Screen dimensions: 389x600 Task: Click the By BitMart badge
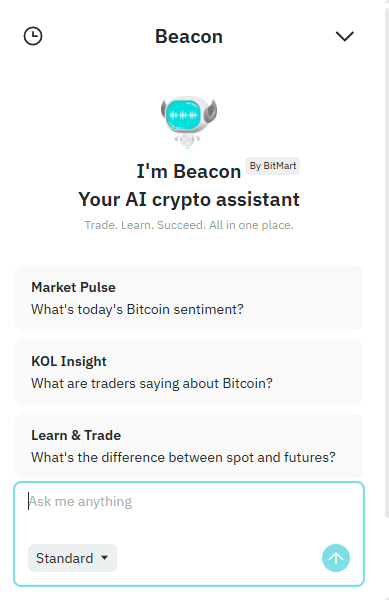(x=273, y=166)
